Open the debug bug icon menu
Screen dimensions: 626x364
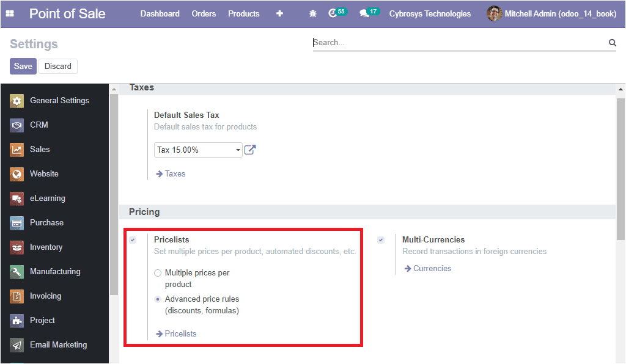[312, 13]
